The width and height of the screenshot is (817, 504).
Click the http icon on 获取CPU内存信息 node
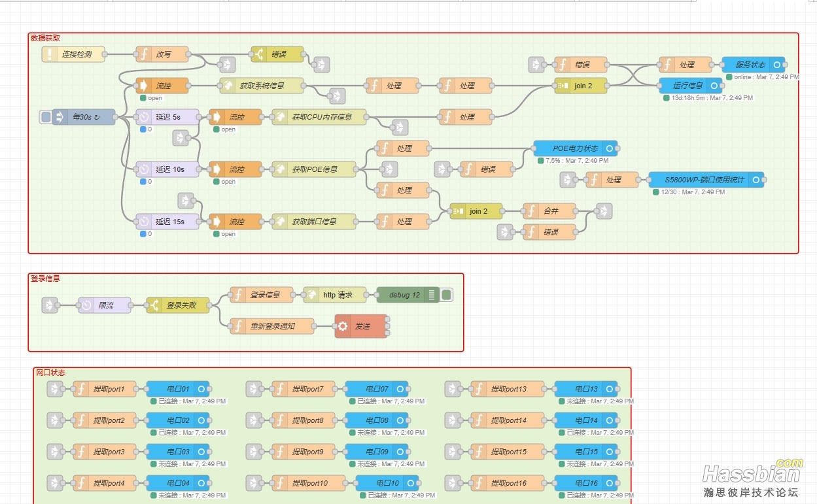tap(280, 117)
